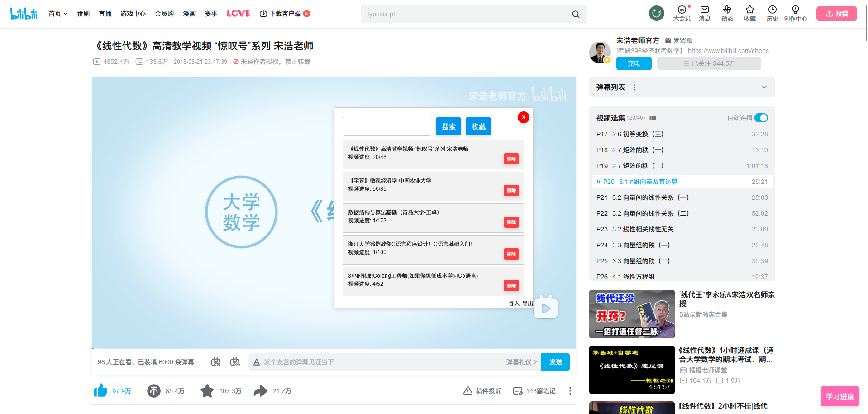868x414 pixels.
Task: Click the LOVE banner logo
Action: tap(238, 14)
